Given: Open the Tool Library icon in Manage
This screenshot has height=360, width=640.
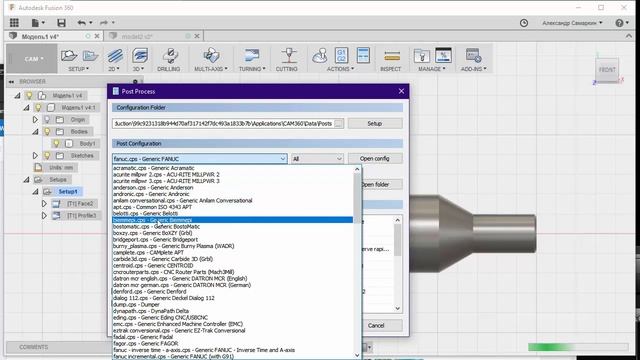Looking at the screenshot, I should pos(421,56).
